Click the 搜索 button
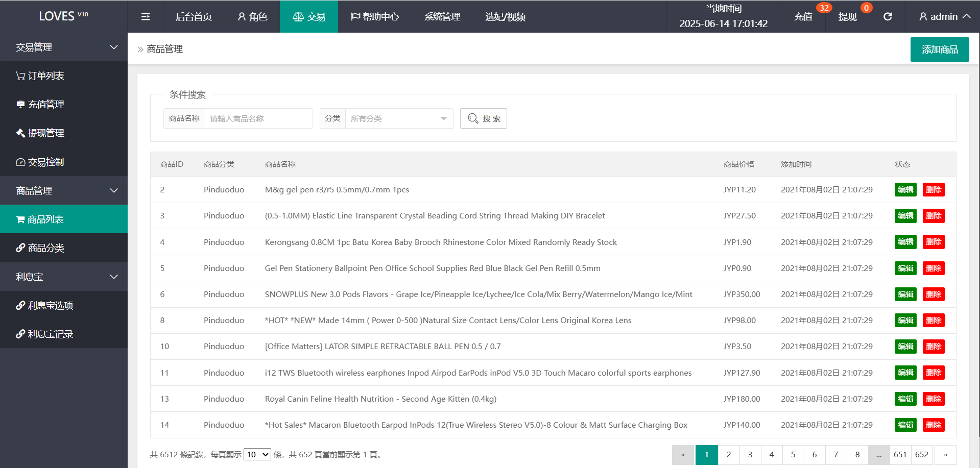980x468 pixels. point(484,118)
